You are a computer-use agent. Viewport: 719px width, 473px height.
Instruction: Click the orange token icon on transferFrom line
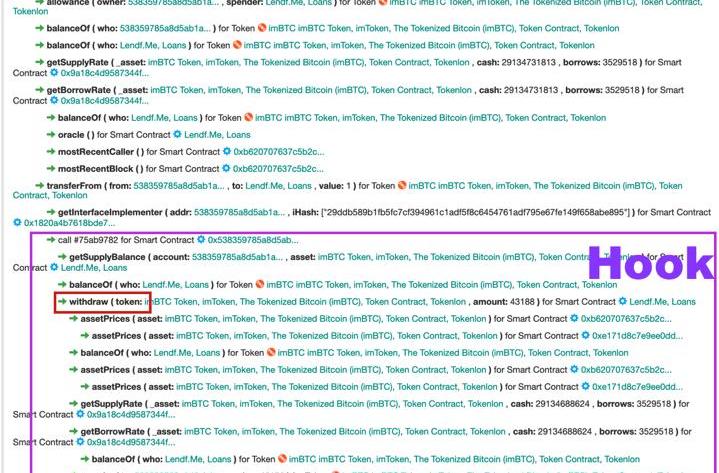(402, 186)
